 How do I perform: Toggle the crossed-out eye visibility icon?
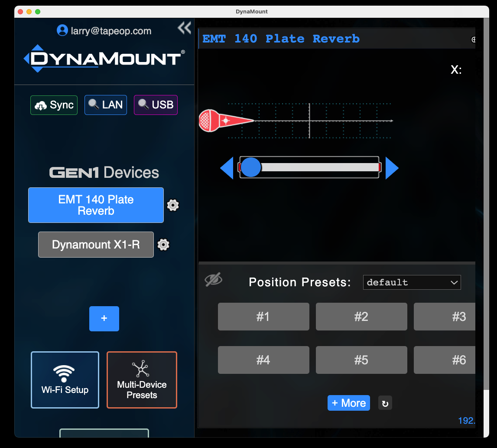tap(213, 280)
